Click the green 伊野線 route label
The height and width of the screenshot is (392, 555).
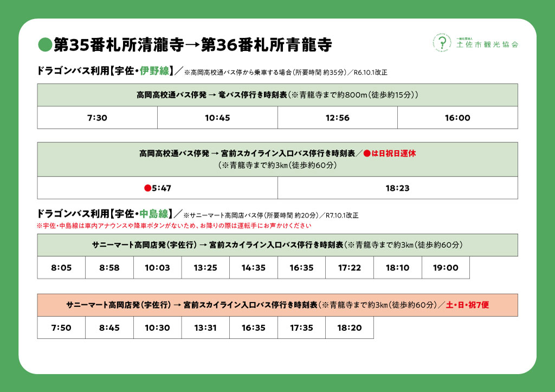pos(154,71)
